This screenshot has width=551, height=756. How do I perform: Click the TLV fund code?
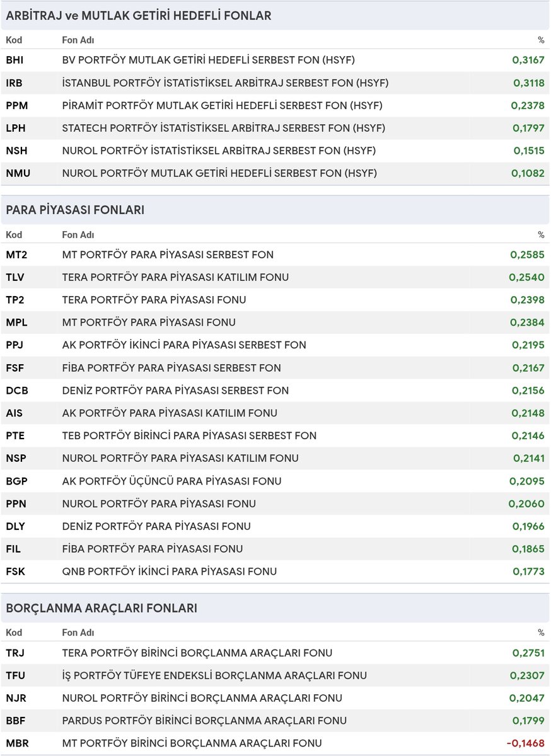[16, 278]
